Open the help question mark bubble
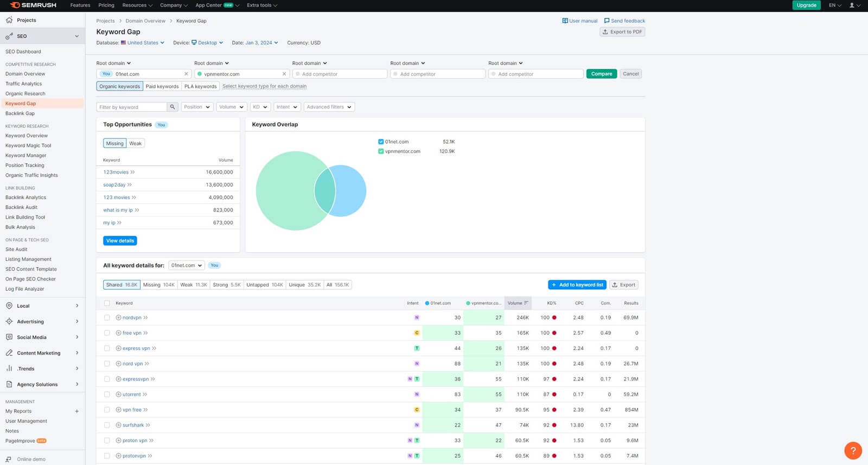The height and width of the screenshot is (465, 868). [x=853, y=450]
